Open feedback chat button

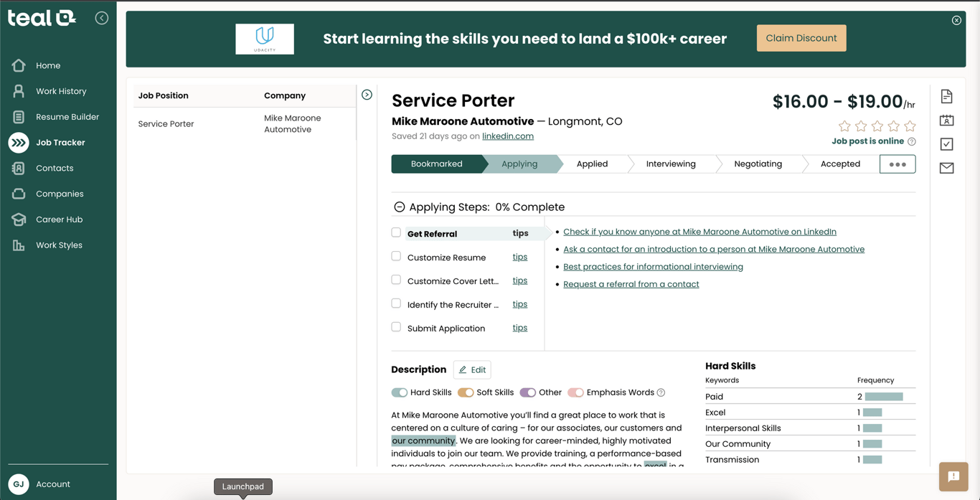pyautogui.click(x=953, y=476)
